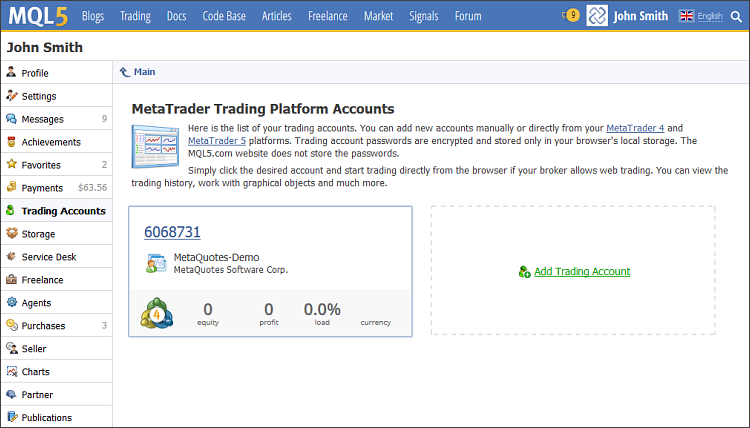Click the Charts icon in sidebar

point(11,371)
